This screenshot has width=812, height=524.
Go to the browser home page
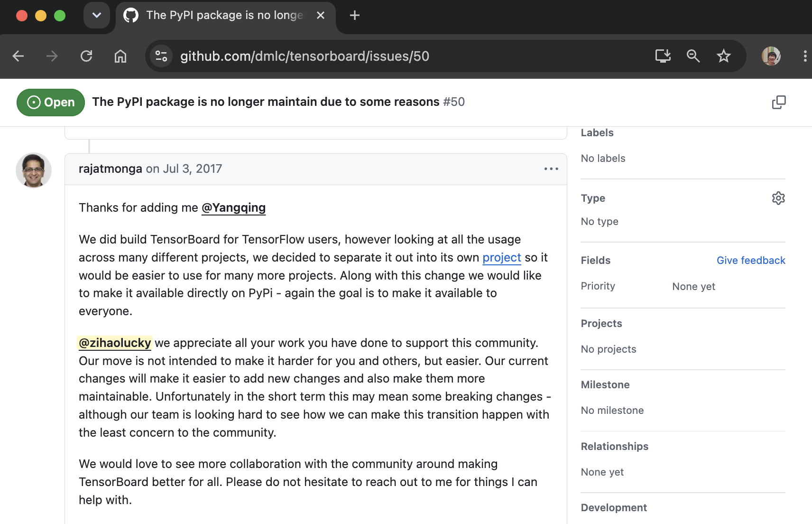[120, 56]
